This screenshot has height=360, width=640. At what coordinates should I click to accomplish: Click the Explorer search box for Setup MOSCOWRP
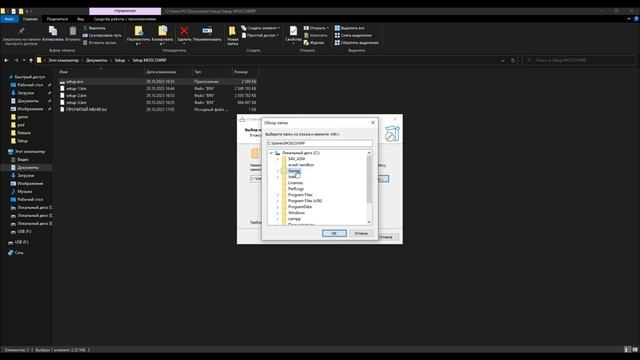[x=579, y=60]
